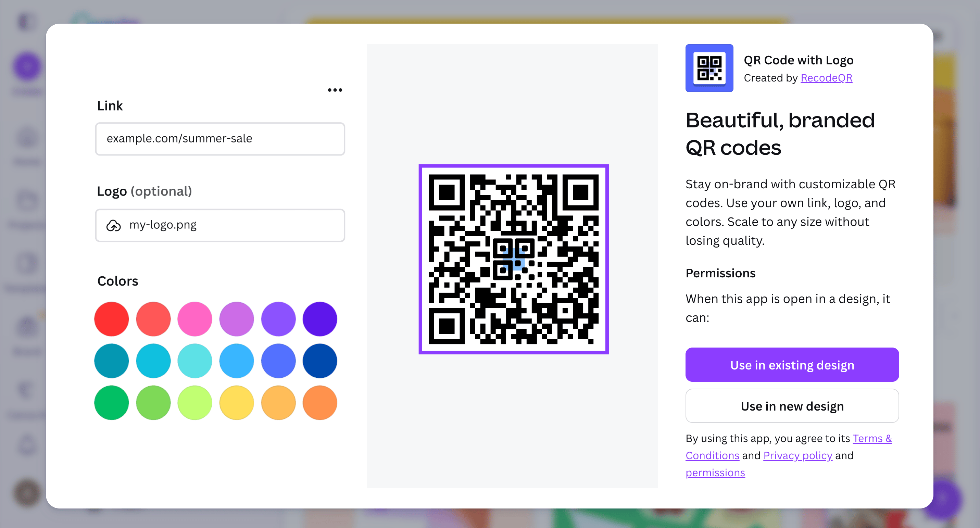
Task: Open the RecodeQR creator link
Action: (826, 78)
